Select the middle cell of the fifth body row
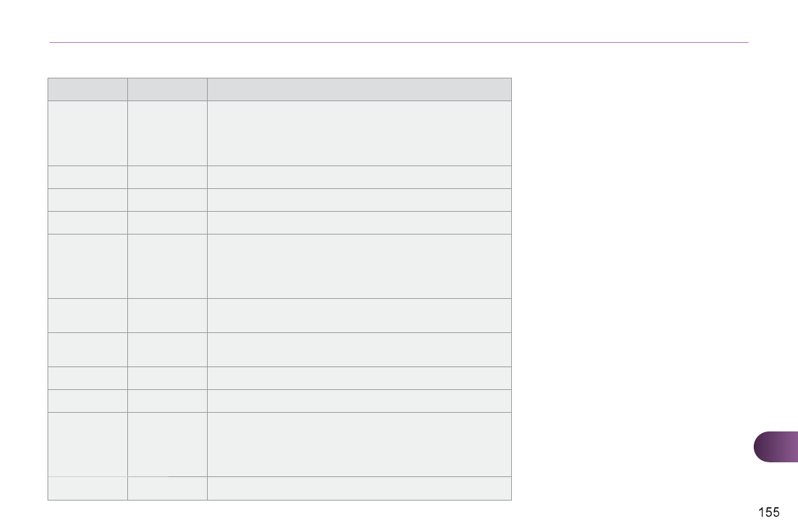Viewport: 798px width, 532px height. click(167, 266)
